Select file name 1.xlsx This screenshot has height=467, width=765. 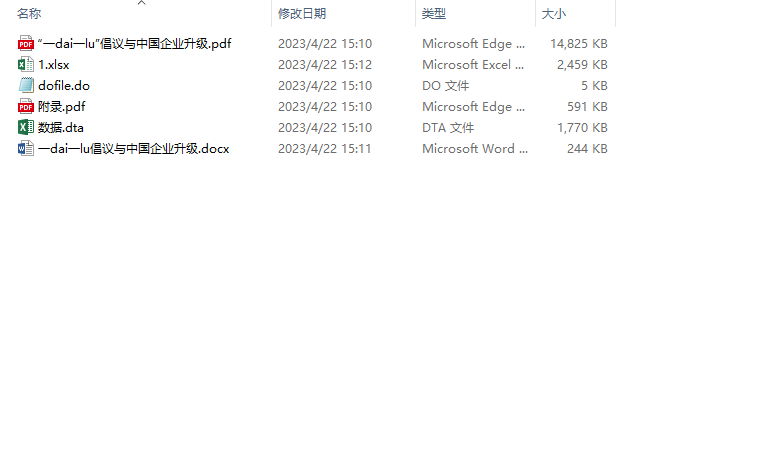pos(54,64)
